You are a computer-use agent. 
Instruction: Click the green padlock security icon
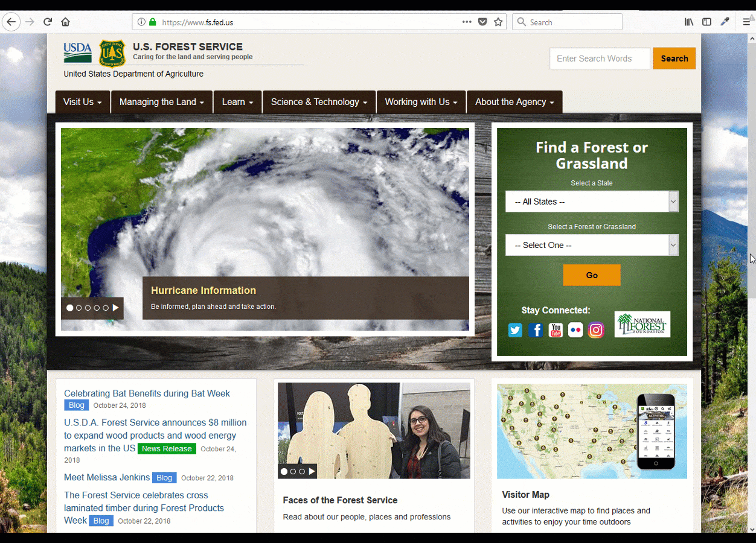pyautogui.click(x=153, y=22)
